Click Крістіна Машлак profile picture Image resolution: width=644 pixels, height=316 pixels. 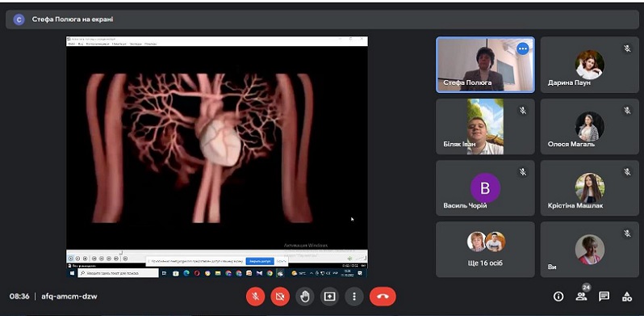click(589, 187)
